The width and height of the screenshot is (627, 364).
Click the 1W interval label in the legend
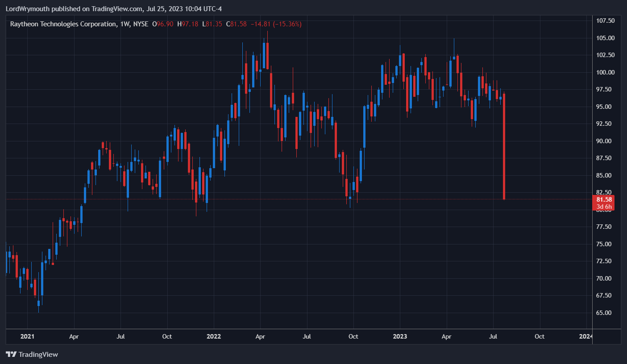point(125,24)
